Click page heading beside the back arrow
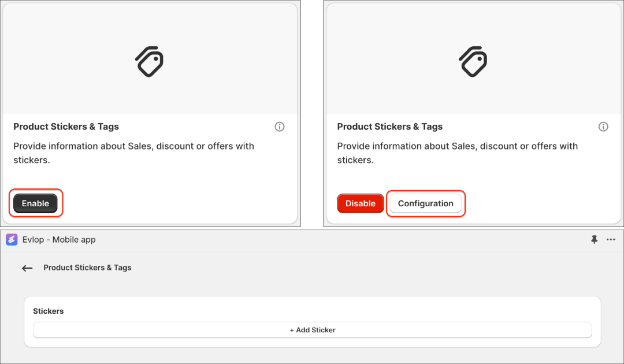624x364 pixels. pos(87,268)
